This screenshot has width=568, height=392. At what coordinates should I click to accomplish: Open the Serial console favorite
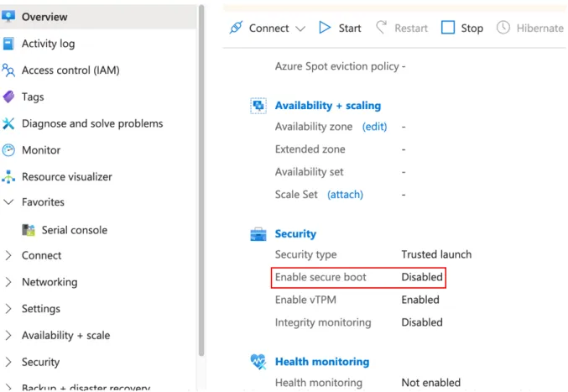65,230
